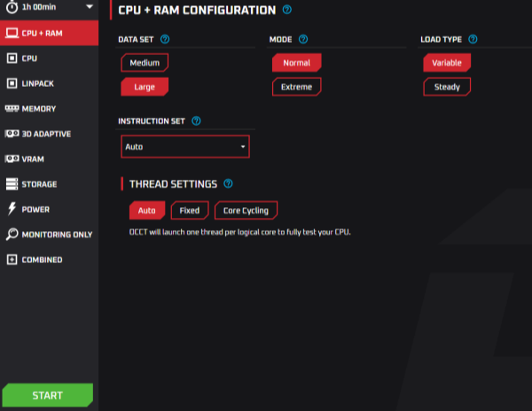This screenshot has width=532, height=411.
Task: Click the OCCT thread description text
Action: (x=240, y=232)
